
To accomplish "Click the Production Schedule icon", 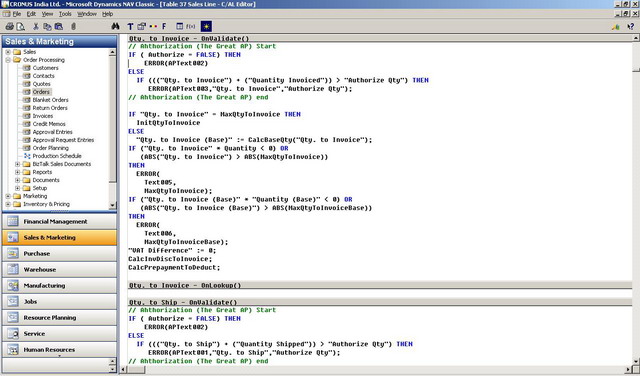I will [x=27, y=156].
